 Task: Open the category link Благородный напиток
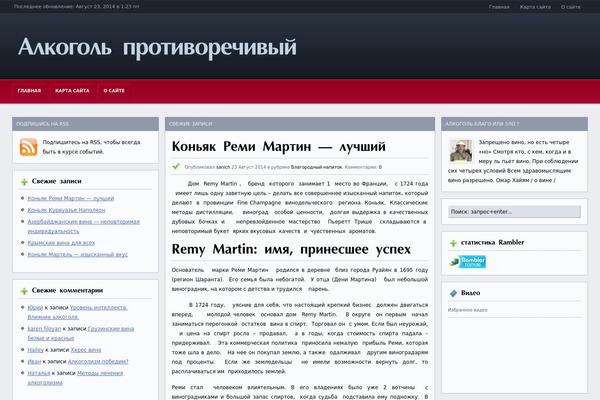316,167
